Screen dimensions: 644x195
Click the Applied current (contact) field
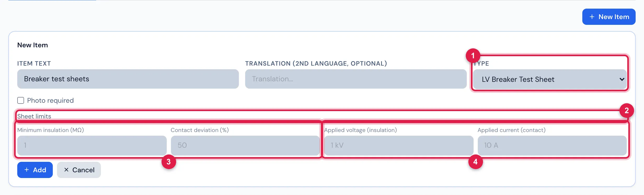(x=552, y=145)
